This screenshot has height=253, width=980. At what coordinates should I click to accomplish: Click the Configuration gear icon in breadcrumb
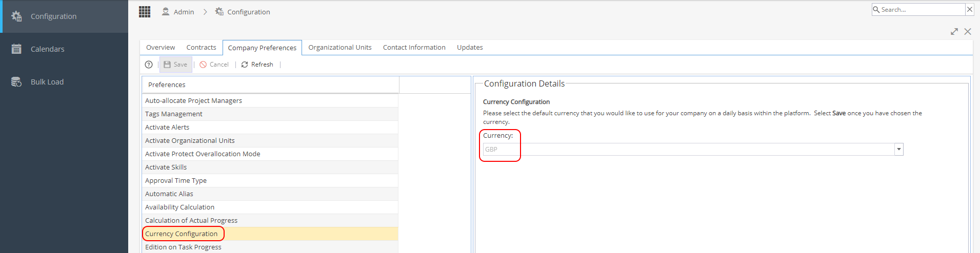tap(219, 11)
